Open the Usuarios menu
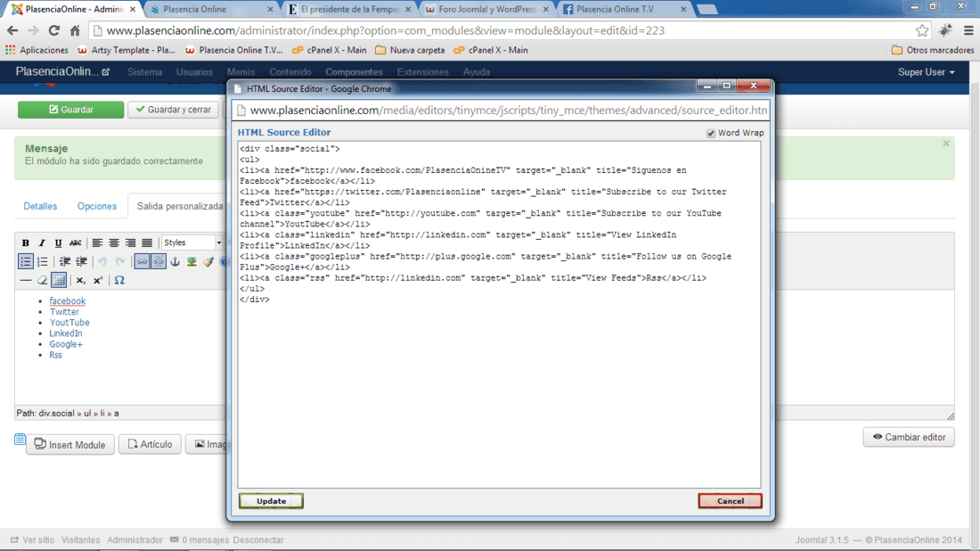Viewport: 980px width, 551px height. coord(194,72)
